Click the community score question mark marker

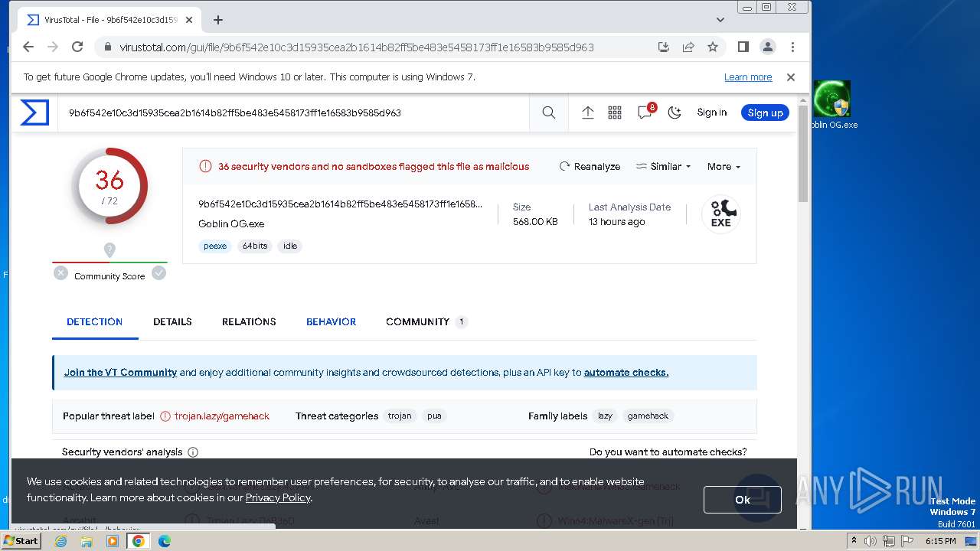[x=109, y=250]
